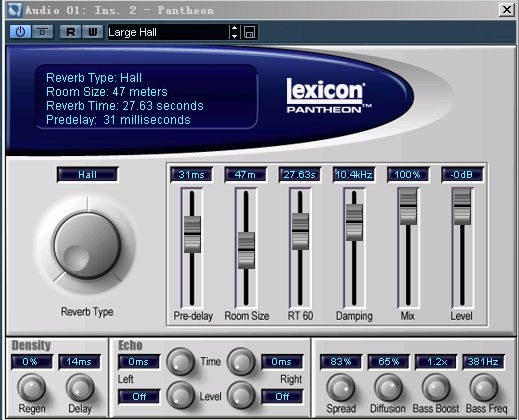This screenshot has width=519, height=420.
Task: Click the plugin window title icon
Action: 15,10
